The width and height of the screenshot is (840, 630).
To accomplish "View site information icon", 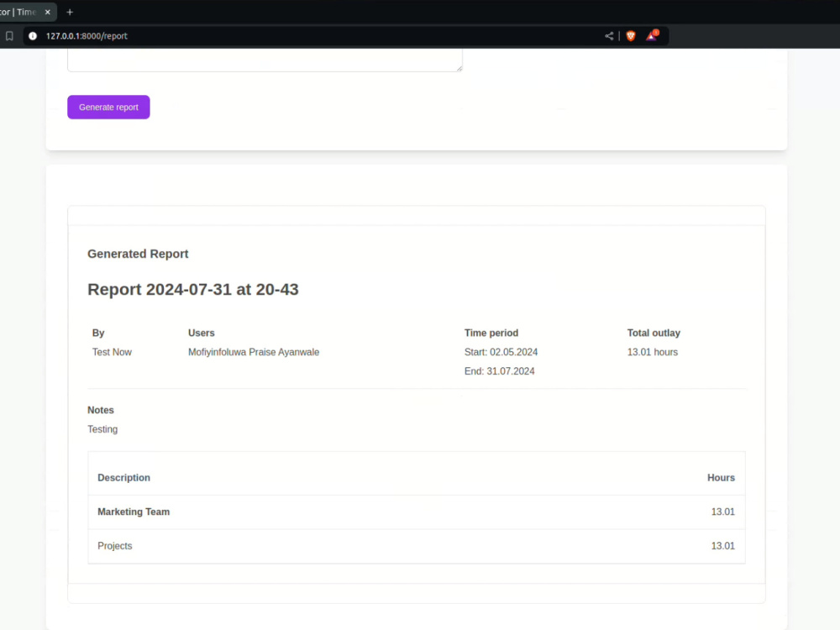I will pos(33,36).
